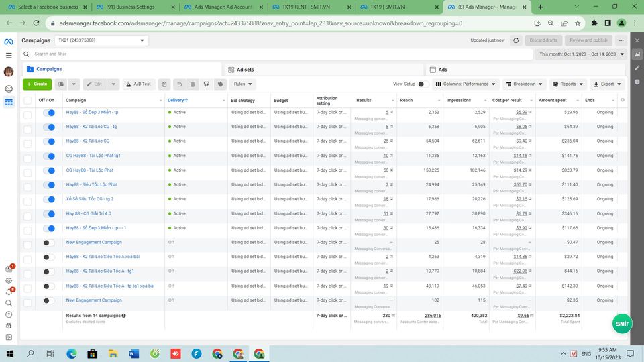Open the A/B Test flask tool
This screenshot has width=644, height=362.
click(138, 84)
